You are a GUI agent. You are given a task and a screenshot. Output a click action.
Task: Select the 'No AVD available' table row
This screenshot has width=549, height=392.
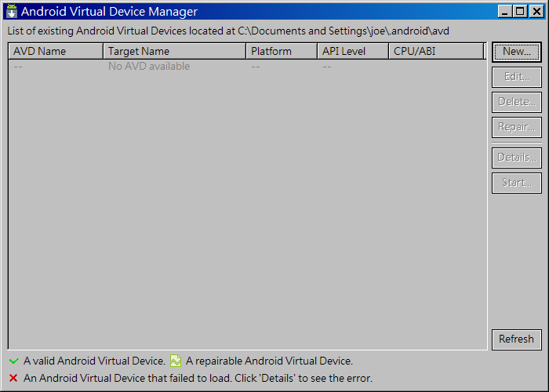(x=149, y=67)
